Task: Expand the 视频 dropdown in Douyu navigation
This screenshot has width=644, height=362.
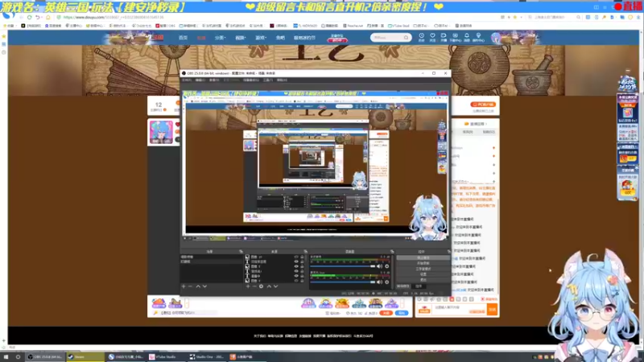Action: click(x=240, y=38)
